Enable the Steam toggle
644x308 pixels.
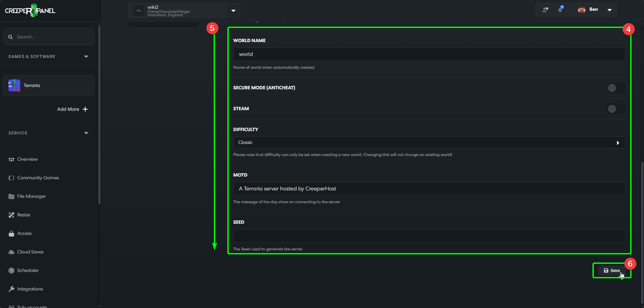point(615,109)
